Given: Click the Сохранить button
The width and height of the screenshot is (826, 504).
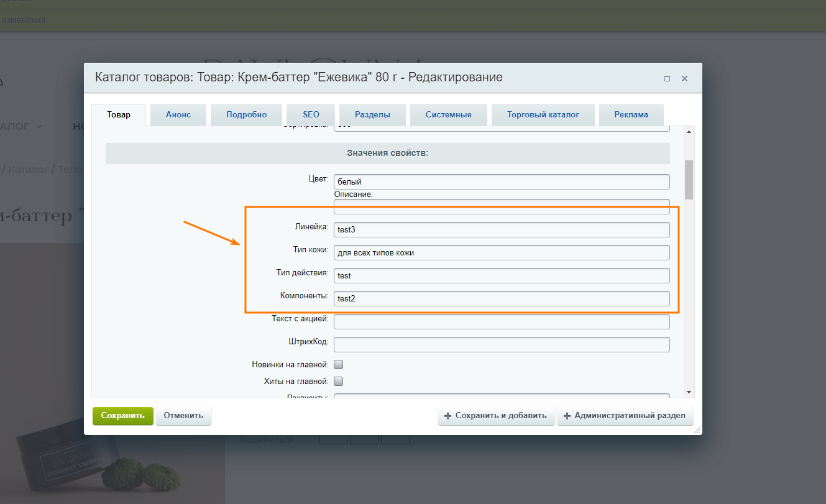Looking at the screenshot, I should point(123,416).
